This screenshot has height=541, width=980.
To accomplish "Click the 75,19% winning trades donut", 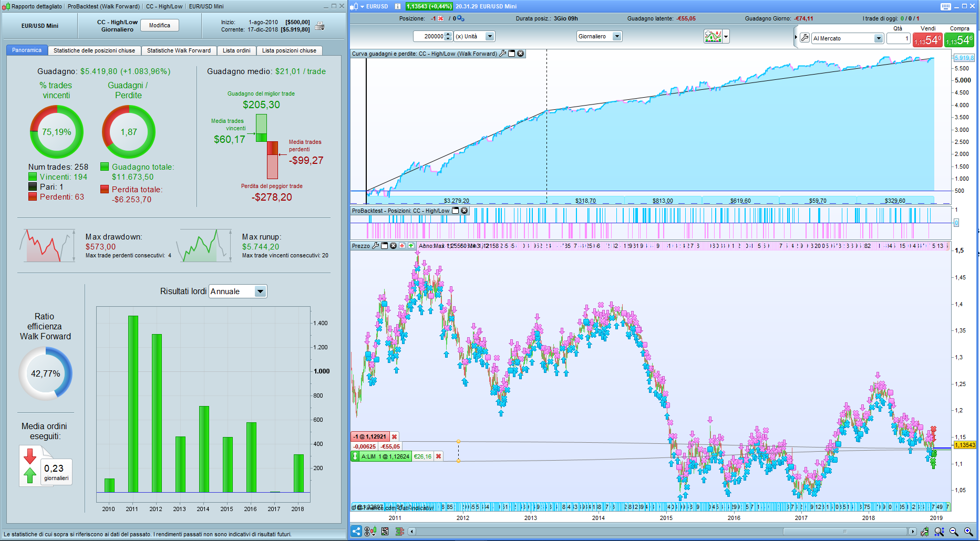I will 57,132.
